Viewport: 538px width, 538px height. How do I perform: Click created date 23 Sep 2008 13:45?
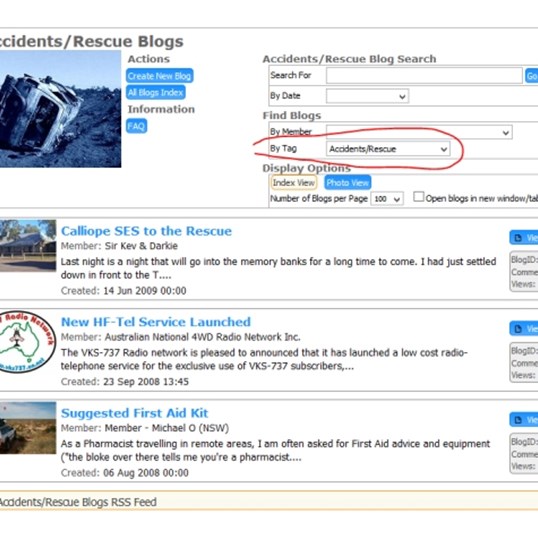146,382
